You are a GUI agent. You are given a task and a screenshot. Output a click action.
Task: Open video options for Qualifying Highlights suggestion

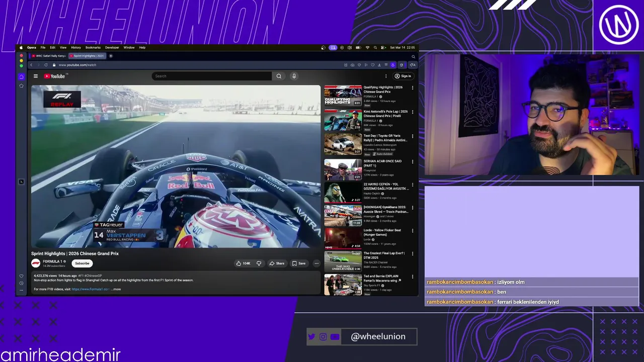(x=413, y=88)
